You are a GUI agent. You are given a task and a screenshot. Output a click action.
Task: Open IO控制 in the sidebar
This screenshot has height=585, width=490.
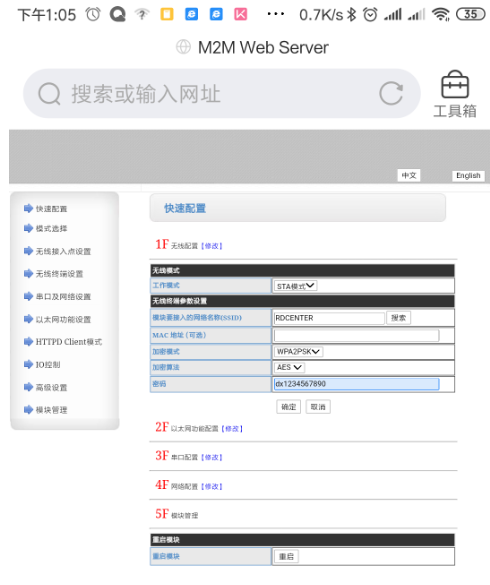click(x=48, y=365)
